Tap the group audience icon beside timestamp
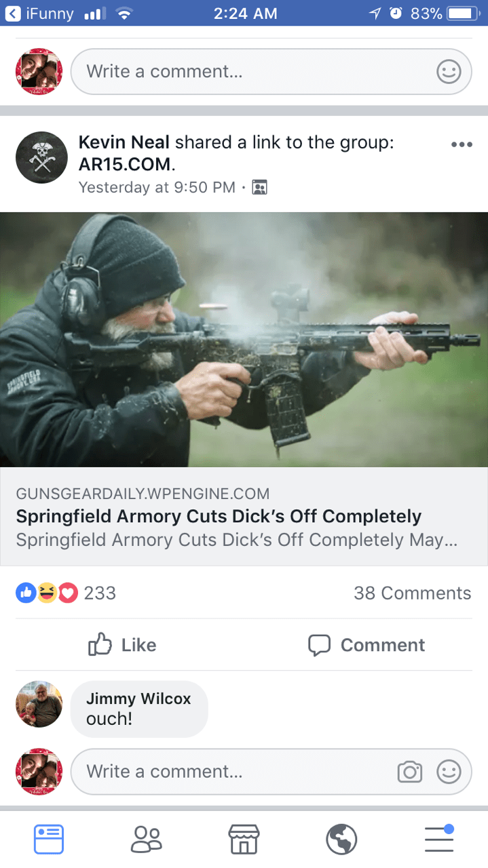 [259, 187]
